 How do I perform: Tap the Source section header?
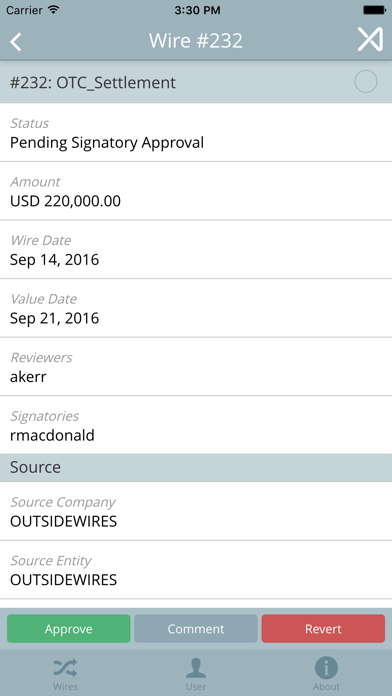(196, 468)
